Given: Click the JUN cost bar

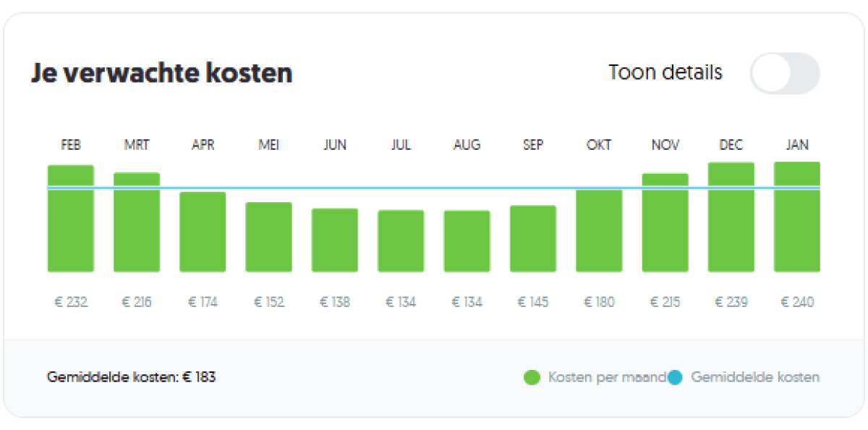Looking at the screenshot, I should 335,240.
